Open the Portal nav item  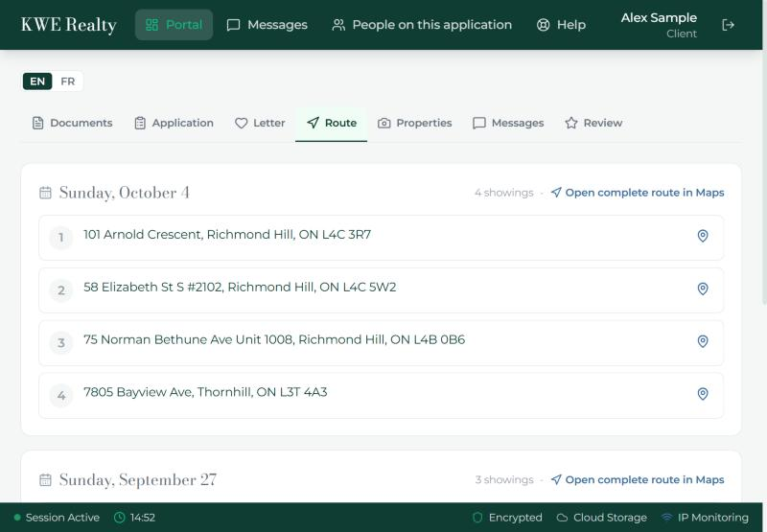click(x=174, y=25)
